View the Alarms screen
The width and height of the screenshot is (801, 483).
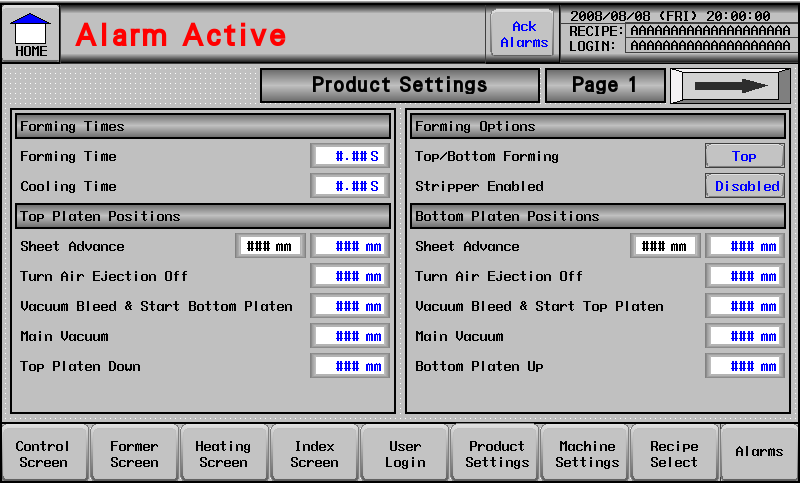pos(759,452)
